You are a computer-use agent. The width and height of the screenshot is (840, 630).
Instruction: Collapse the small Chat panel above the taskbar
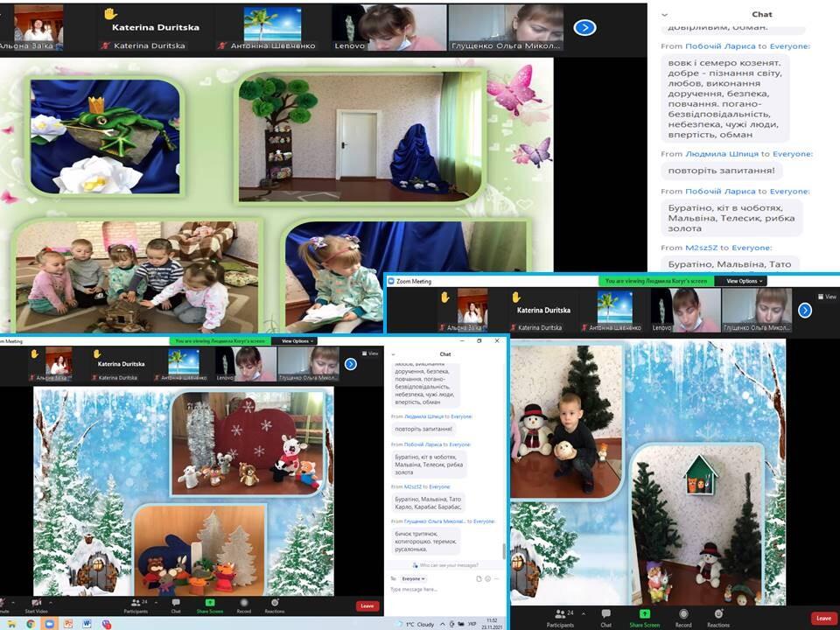tap(393, 354)
